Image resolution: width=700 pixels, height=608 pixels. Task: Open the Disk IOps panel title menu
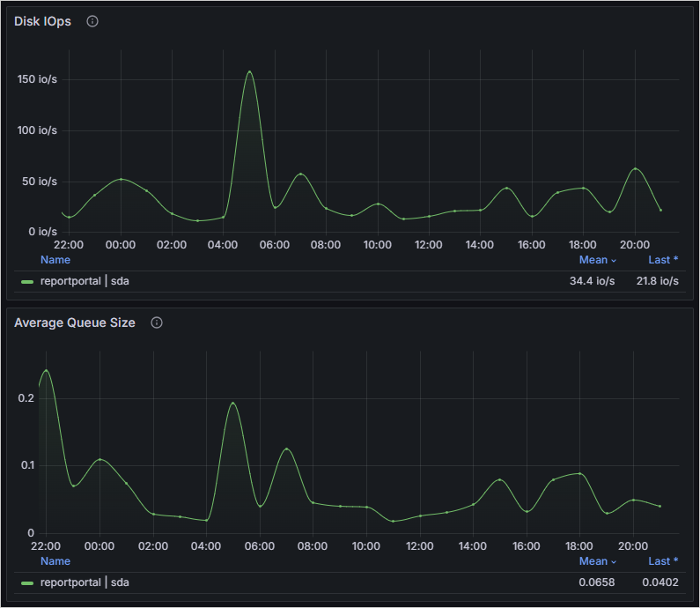(42, 21)
